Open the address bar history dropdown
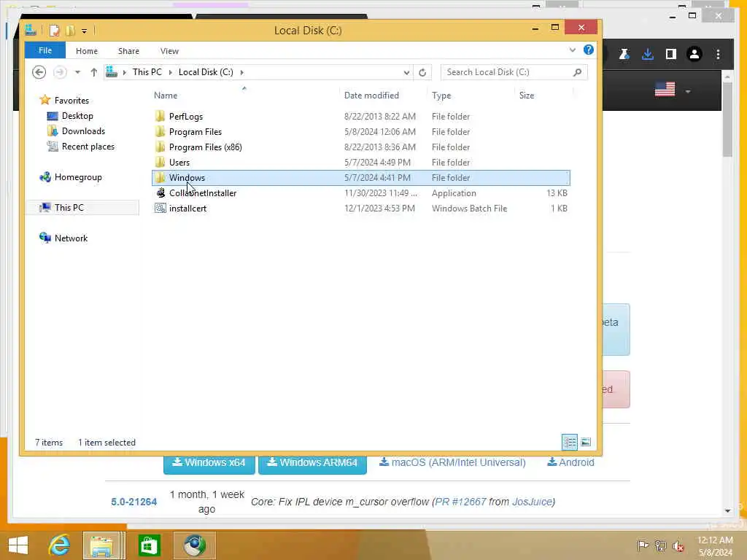Screen dimensions: 747x560 point(406,72)
